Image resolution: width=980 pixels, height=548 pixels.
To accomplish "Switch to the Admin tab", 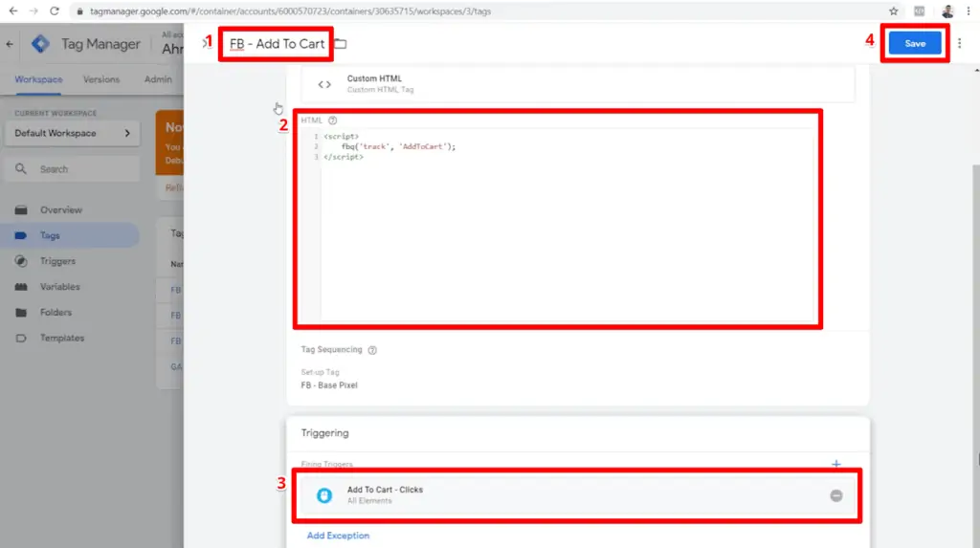I will click(158, 79).
